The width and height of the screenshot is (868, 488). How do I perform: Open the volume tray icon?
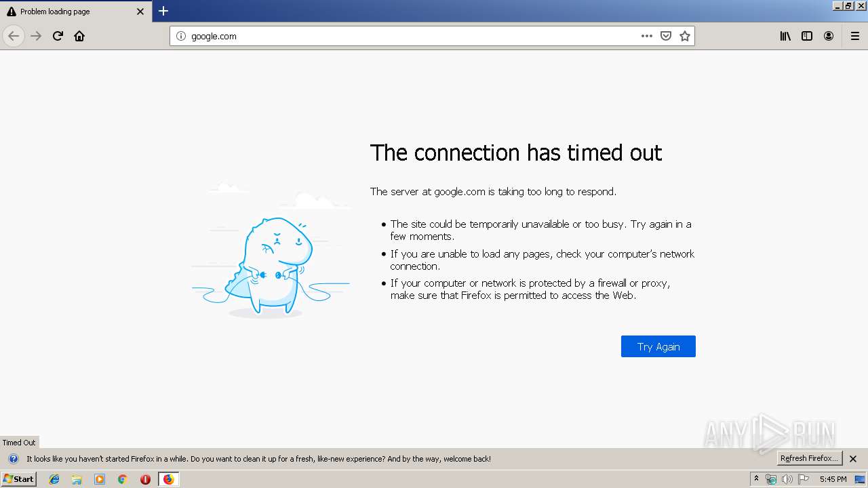(787, 479)
